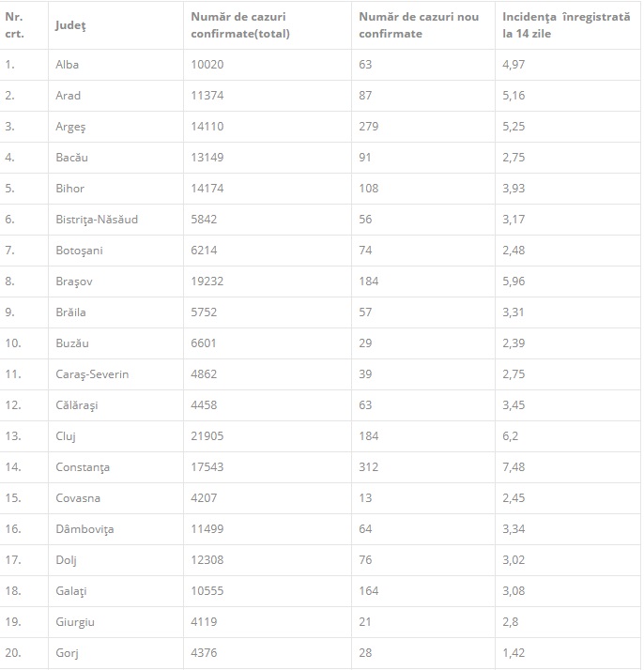Click Bihor total cases 14174
This screenshot has height=670, width=644.
(207, 189)
